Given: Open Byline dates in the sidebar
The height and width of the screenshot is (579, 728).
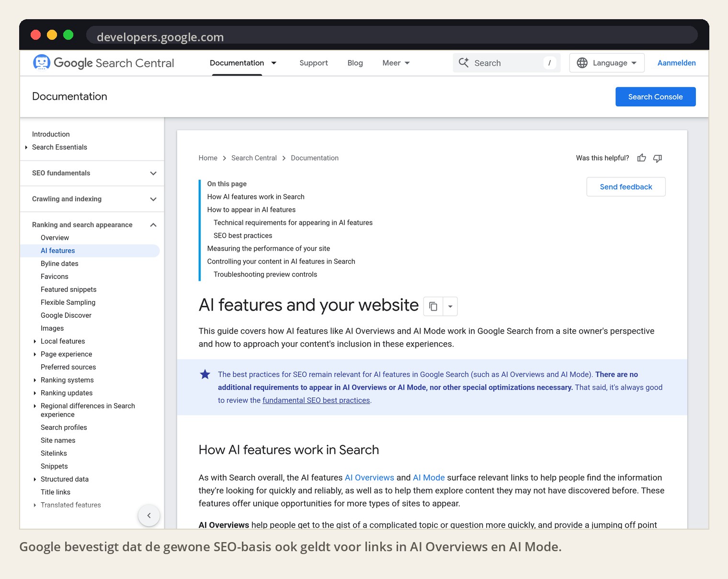Looking at the screenshot, I should point(59,264).
